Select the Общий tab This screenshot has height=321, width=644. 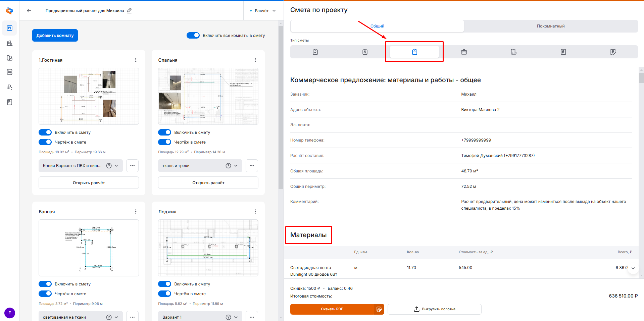[x=377, y=26]
